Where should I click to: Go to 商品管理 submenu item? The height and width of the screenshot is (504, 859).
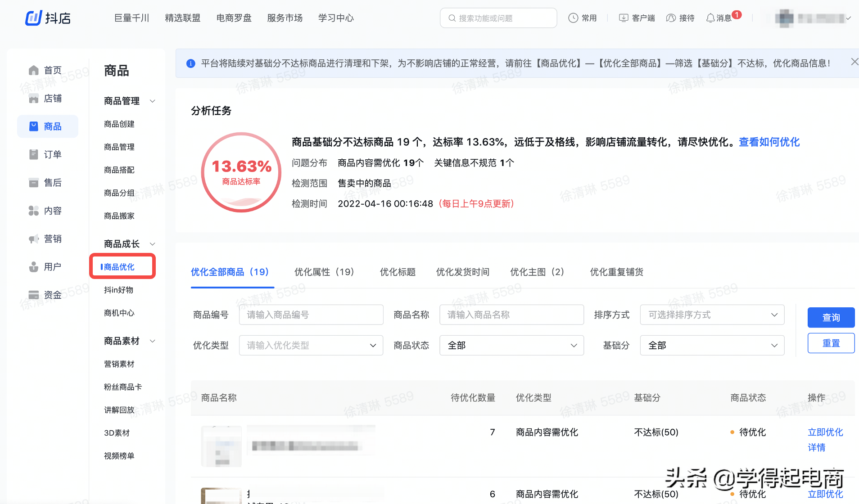(119, 147)
